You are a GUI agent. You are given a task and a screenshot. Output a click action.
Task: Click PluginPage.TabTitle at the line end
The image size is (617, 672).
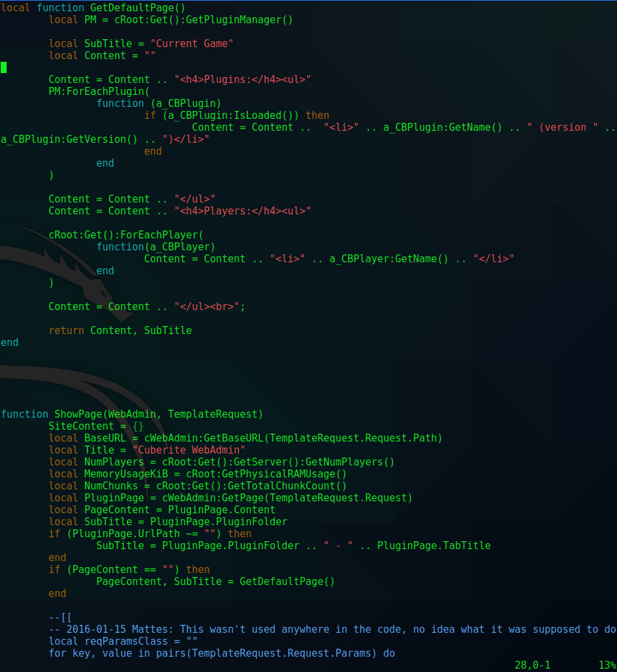pos(434,546)
